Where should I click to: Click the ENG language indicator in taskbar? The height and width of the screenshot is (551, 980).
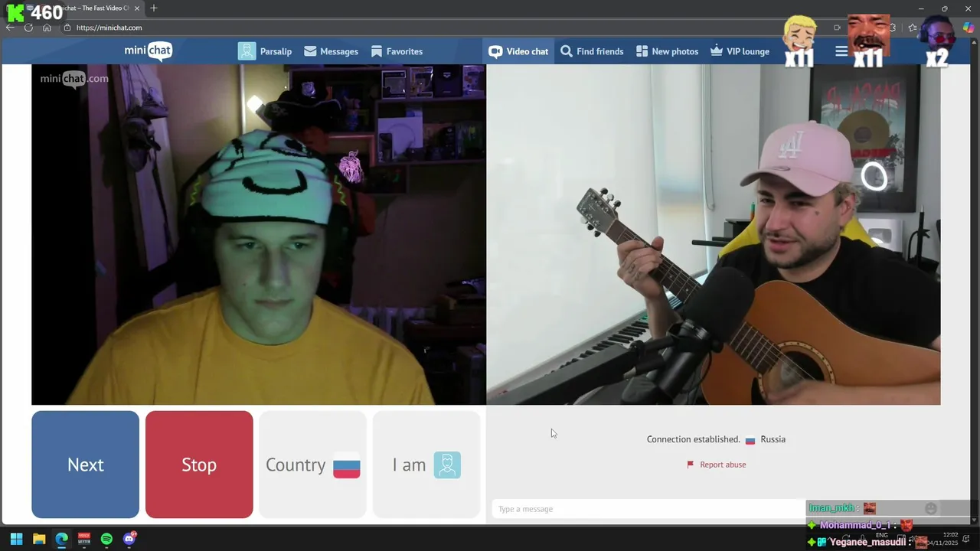click(882, 536)
